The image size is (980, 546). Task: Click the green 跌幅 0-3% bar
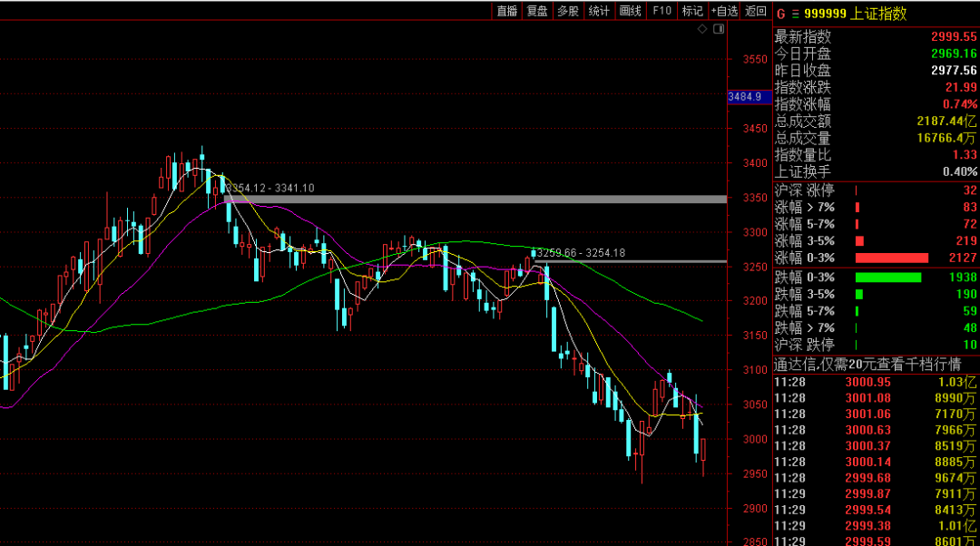(x=888, y=277)
